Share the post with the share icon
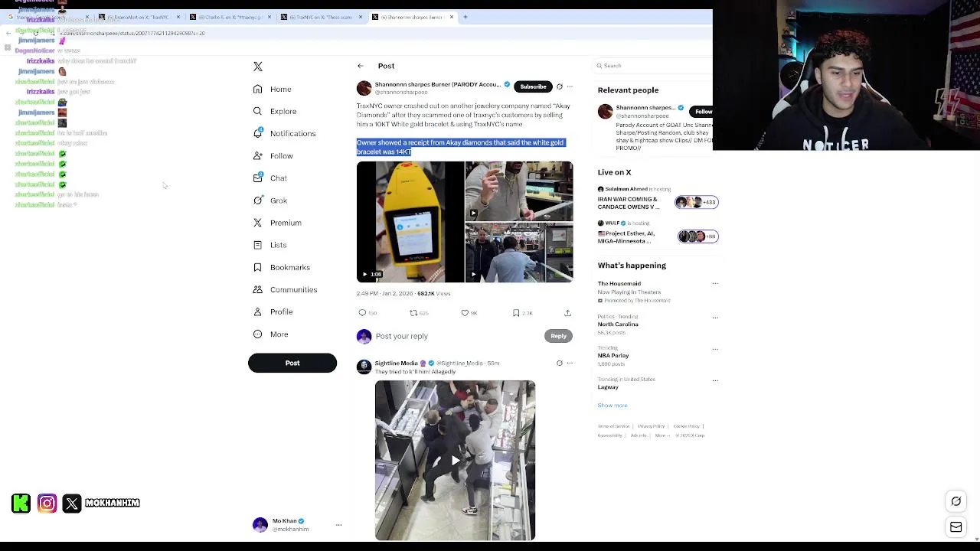This screenshot has height=551, width=980. pyautogui.click(x=567, y=313)
